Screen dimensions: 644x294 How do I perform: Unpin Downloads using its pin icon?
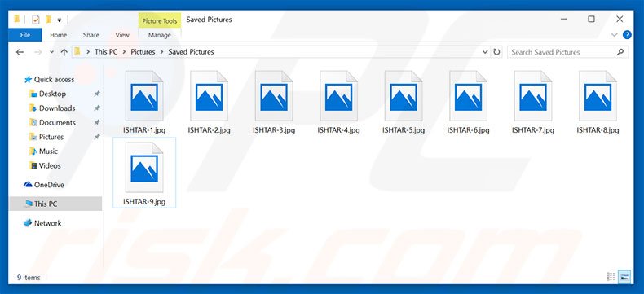point(96,108)
